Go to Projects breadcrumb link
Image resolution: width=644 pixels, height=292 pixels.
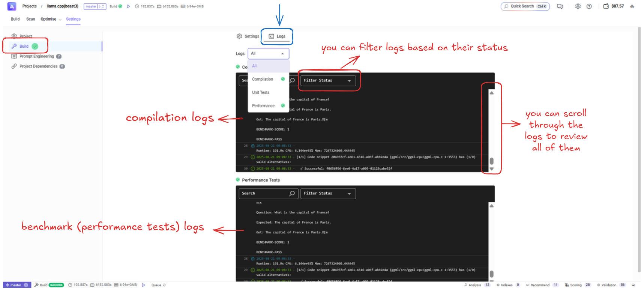(x=29, y=6)
